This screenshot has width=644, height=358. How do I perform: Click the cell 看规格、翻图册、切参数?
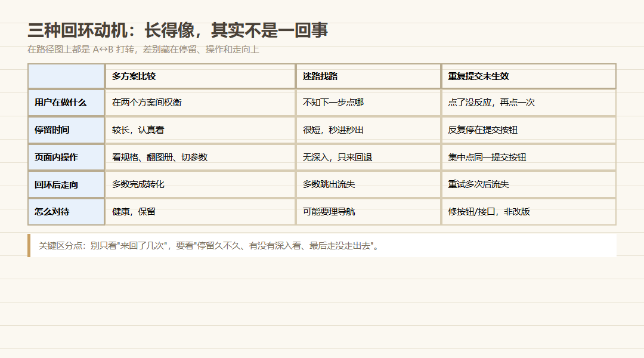200,157
